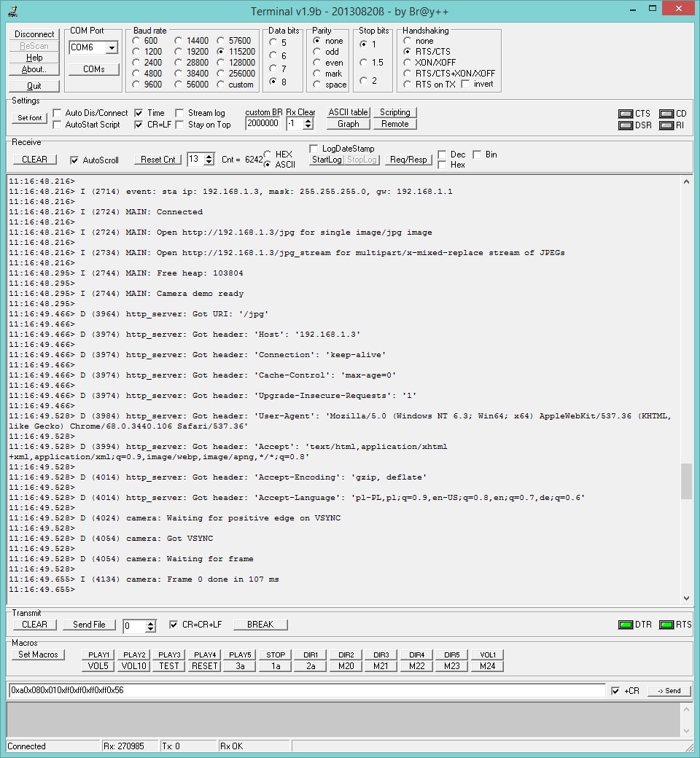Open the Help dialog
The image size is (700, 758).
[x=34, y=58]
